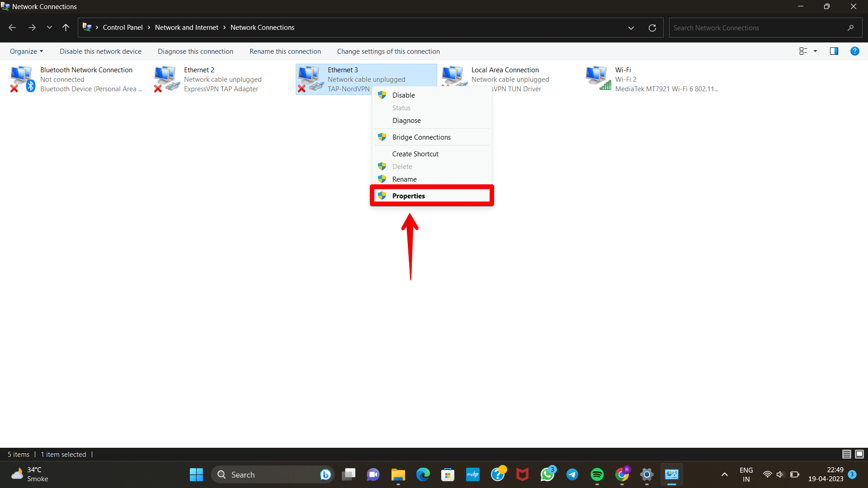Screen dimensions: 868x488
Task: Show the preview pane
Action: 834,51
